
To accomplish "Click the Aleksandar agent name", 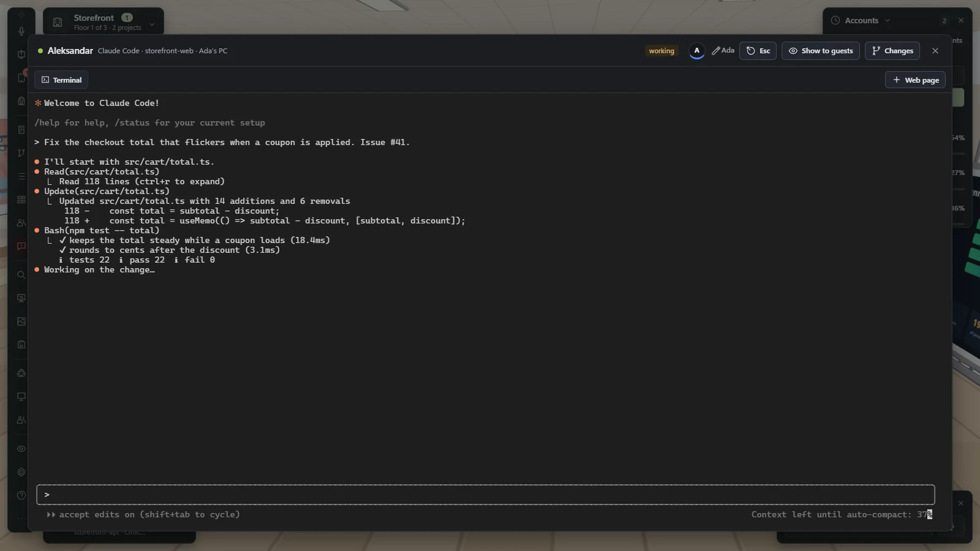I will pos(70,51).
